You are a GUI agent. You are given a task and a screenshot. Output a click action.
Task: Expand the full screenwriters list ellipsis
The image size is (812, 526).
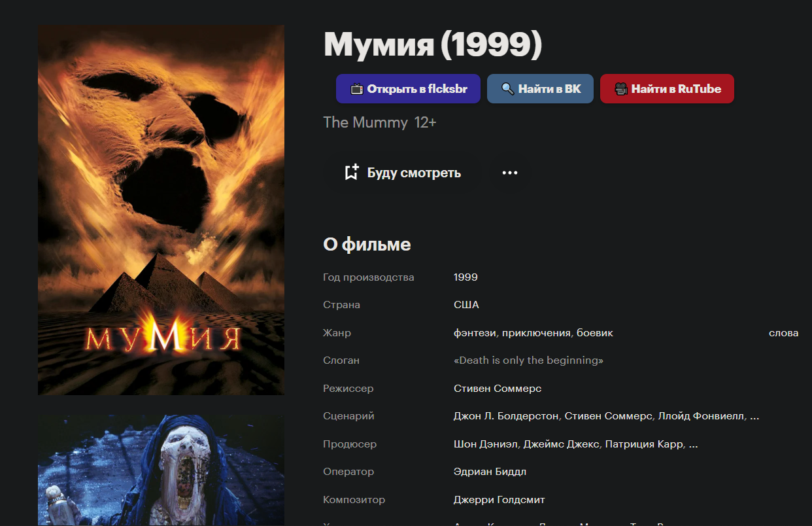[754, 416]
